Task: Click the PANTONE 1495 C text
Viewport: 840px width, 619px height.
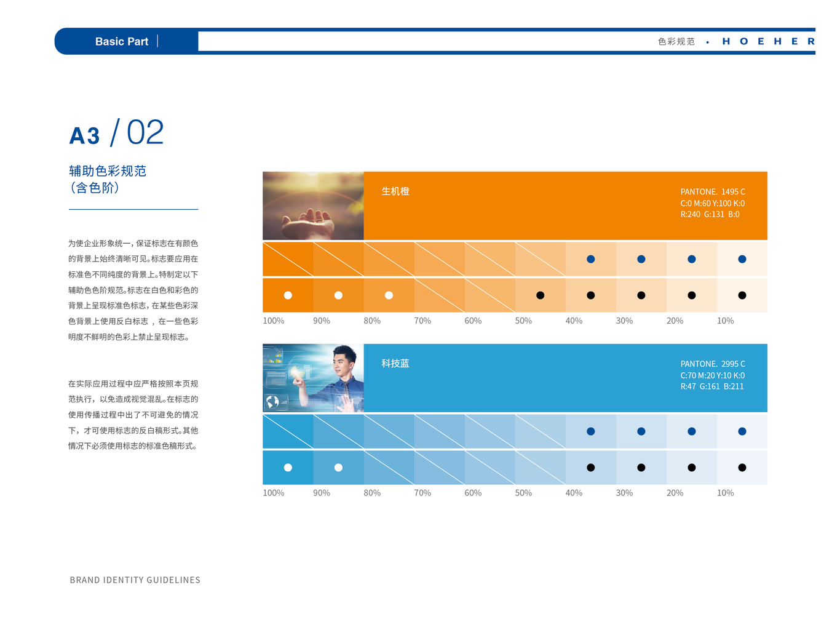Action: (x=713, y=191)
